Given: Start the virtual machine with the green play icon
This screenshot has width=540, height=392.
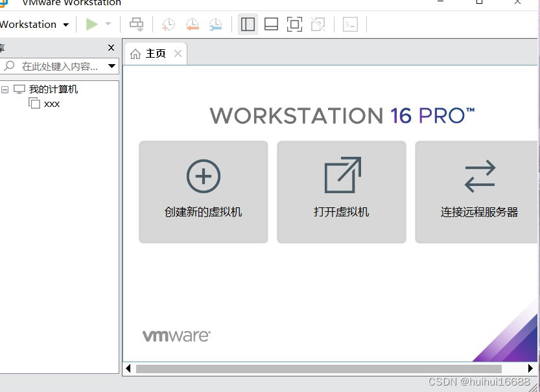Looking at the screenshot, I should click(x=91, y=24).
